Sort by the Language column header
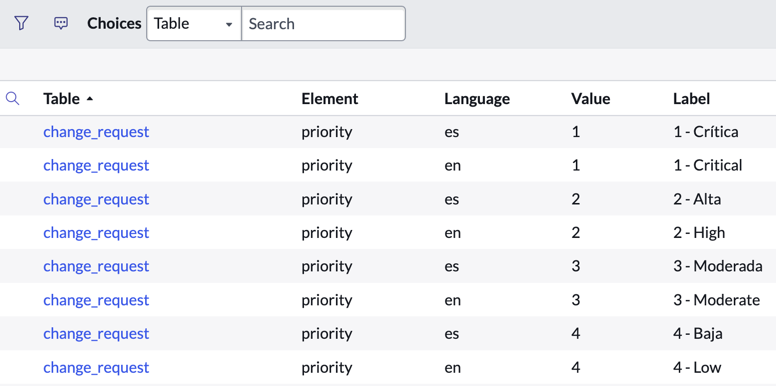The width and height of the screenshot is (776, 386). click(x=477, y=98)
